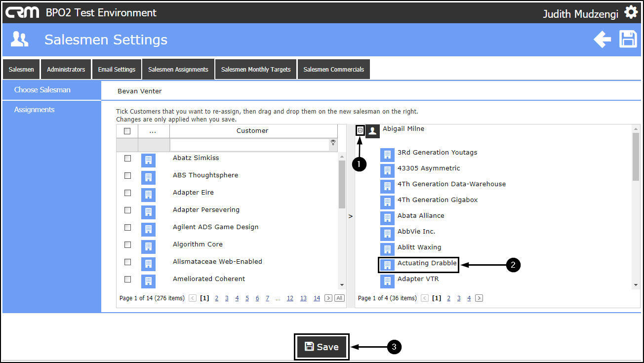Click the Save button at bottom
This screenshot has width=644, height=363.
pos(322,347)
